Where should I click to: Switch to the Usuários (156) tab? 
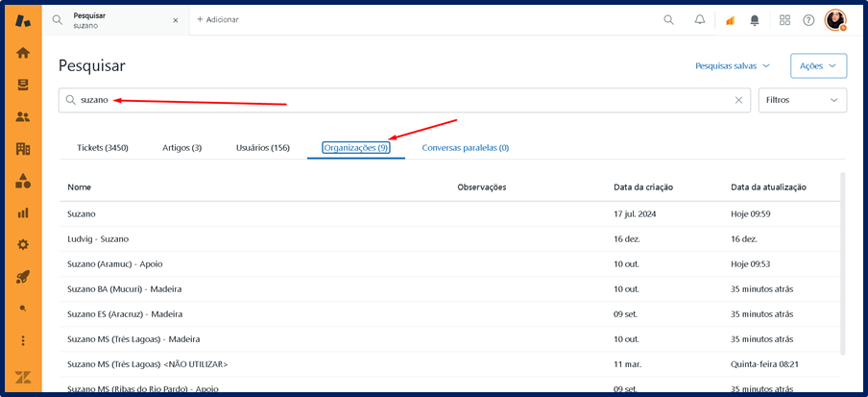click(x=262, y=148)
